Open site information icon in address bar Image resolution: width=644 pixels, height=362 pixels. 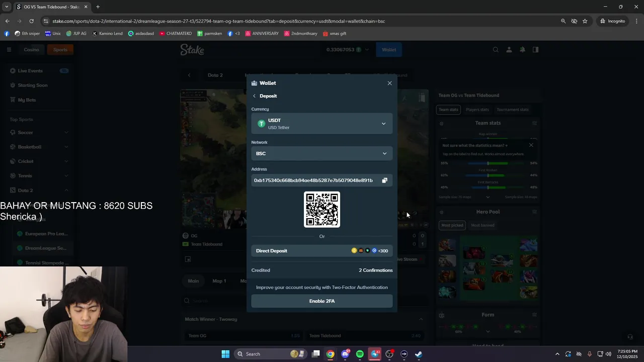(46, 21)
